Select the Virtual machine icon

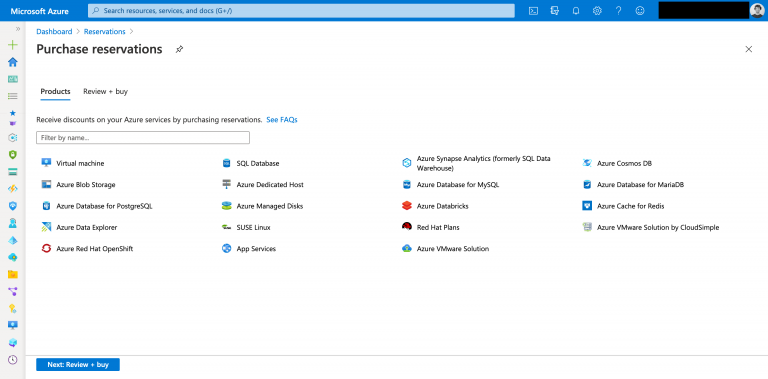[47, 163]
